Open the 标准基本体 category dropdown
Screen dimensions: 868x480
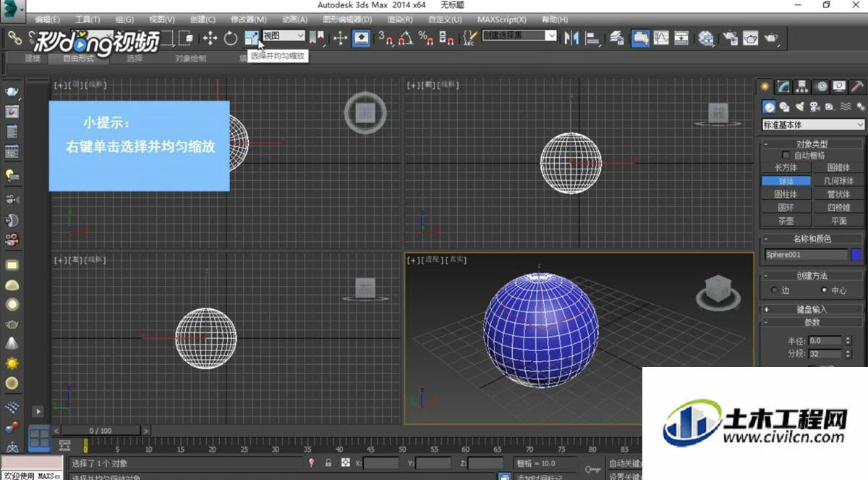(x=813, y=125)
